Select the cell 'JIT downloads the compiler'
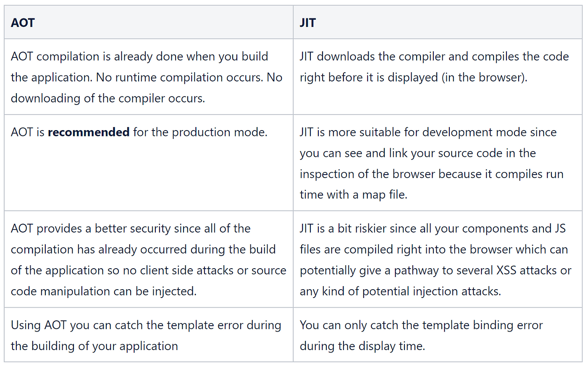The image size is (588, 366). (438, 77)
